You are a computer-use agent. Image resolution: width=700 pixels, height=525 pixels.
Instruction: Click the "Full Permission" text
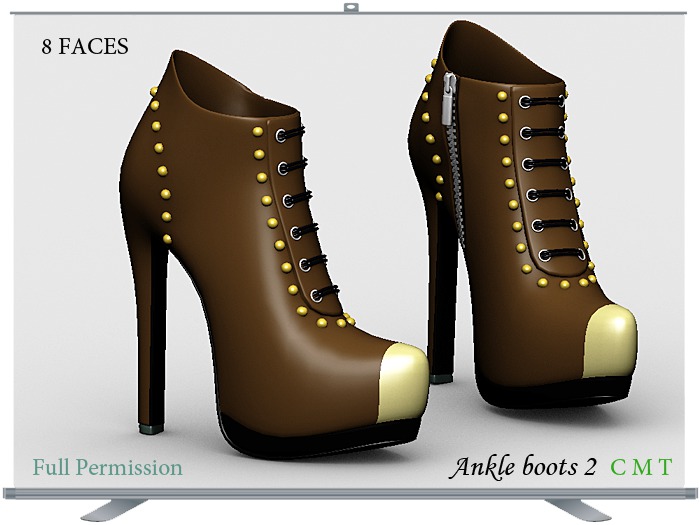pyautogui.click(x=108, y=467)
